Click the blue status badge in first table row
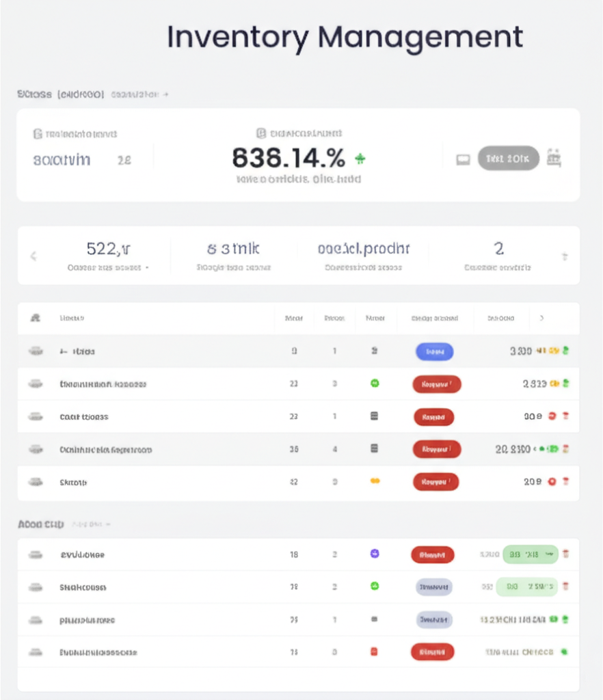 click(x=434, y=351)
